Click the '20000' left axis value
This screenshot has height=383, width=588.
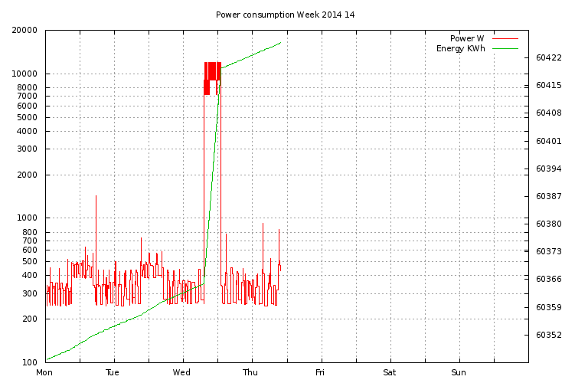pos(24,31)
